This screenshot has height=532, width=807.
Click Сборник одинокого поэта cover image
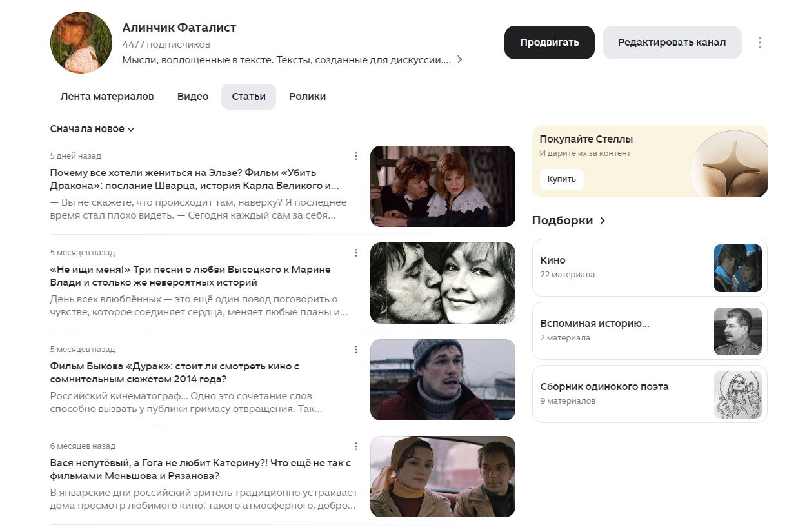[738, 395]
